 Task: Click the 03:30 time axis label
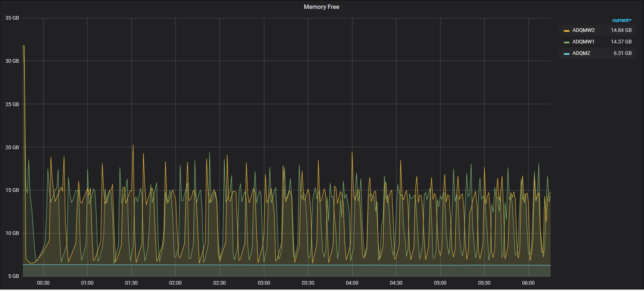pos(308,283)
